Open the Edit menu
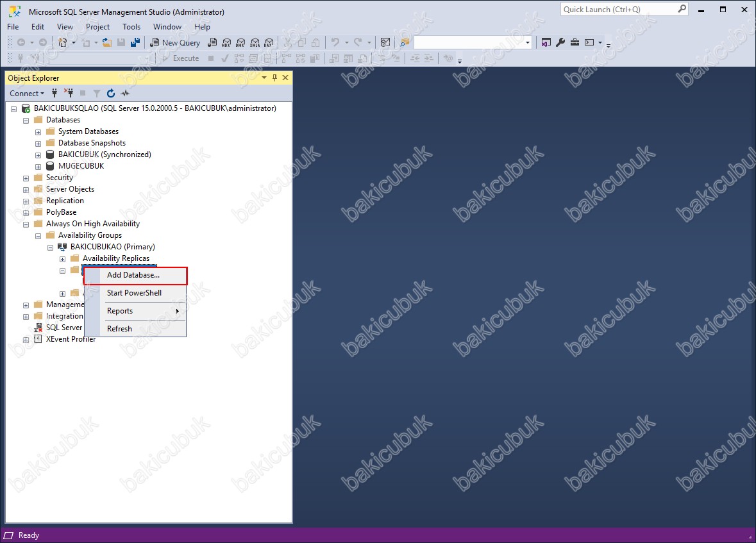 (38, 27)
